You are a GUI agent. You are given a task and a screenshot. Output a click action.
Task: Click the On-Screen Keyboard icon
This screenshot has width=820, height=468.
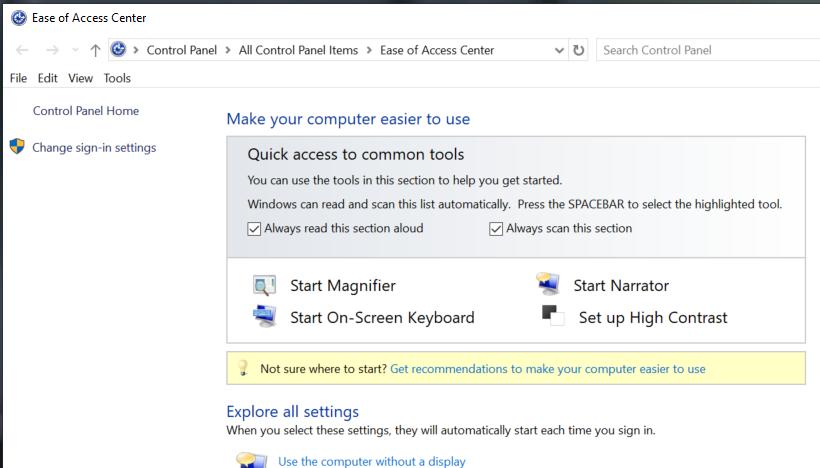pos(265,316)
